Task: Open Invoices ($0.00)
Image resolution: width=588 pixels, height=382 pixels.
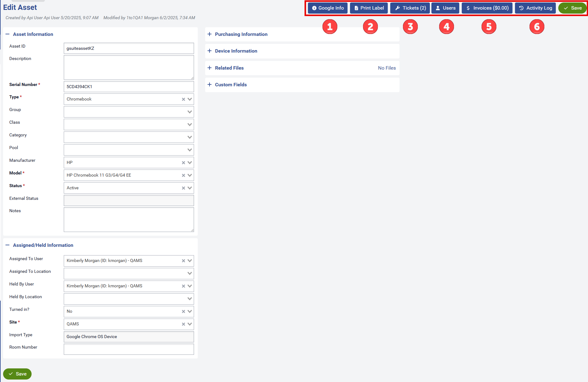Action: click(x=487, y=8)
